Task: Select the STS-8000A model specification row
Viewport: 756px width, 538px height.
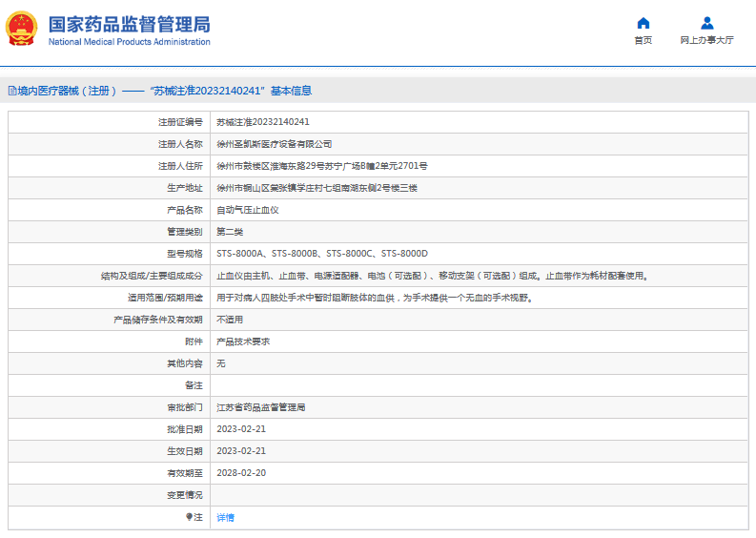Action: [322, 254]
